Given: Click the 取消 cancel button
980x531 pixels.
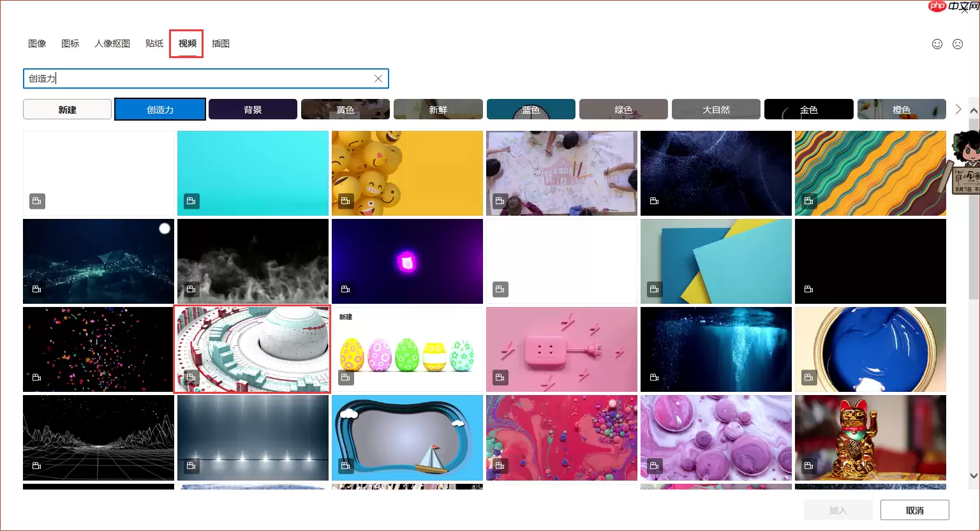Looking at the screenshot, I should click(x=915, y=510).
